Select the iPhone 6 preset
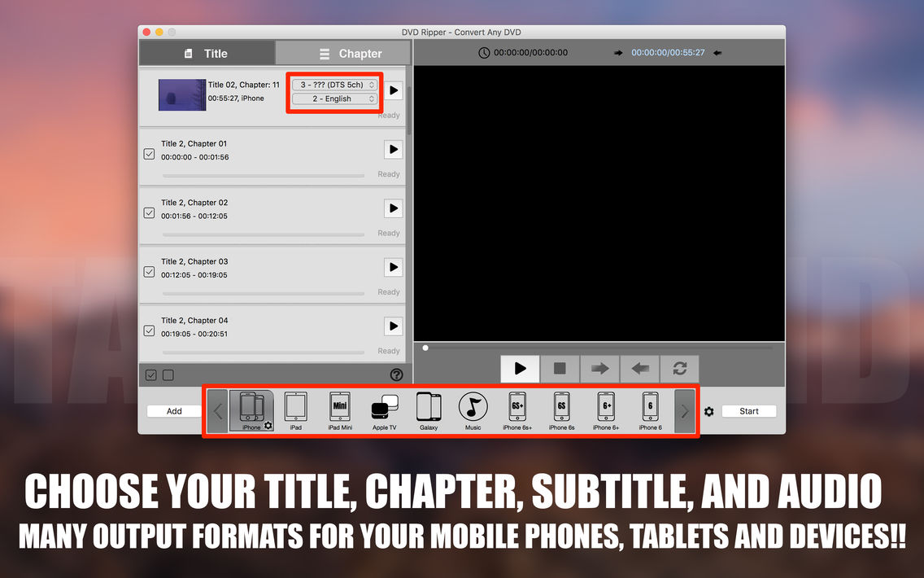This screenshot has width=924, height=578. pyautogui.click(x=651, y=410)
